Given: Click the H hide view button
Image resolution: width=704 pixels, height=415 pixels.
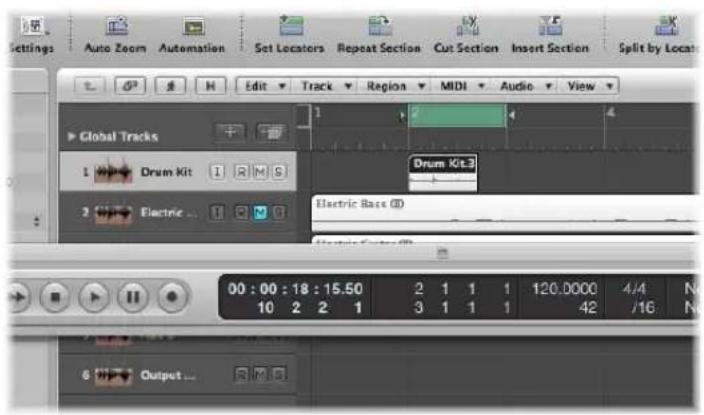Looking at the screenshot, I should coord(210,86).
